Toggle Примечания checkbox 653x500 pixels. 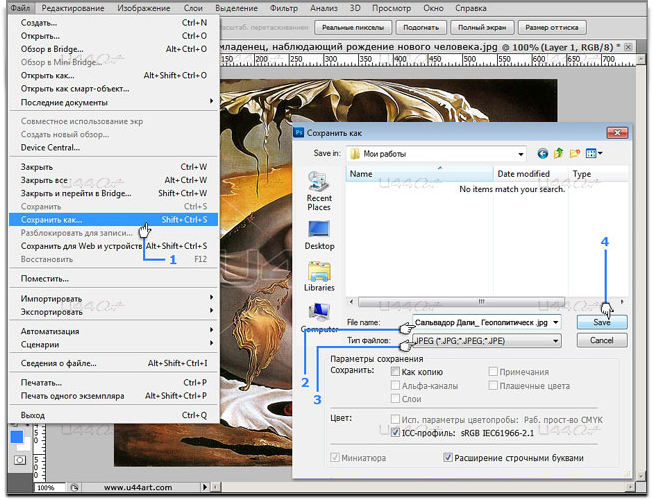(x=493, y=371)
